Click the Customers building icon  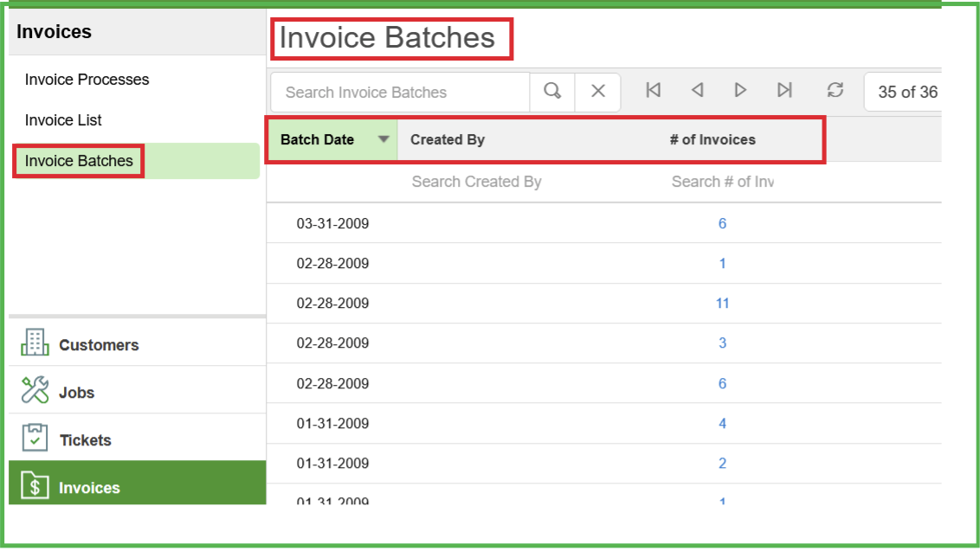(x=35, y=343)
